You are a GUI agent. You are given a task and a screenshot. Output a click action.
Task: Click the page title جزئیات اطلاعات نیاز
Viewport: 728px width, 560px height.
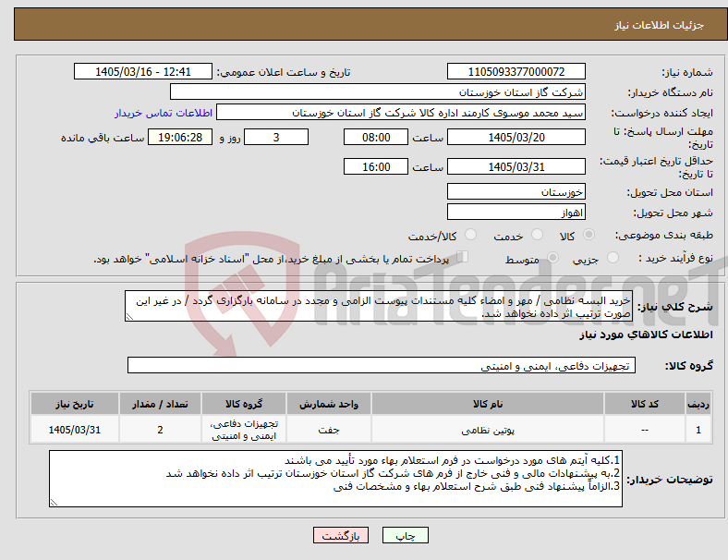point(660,25)
